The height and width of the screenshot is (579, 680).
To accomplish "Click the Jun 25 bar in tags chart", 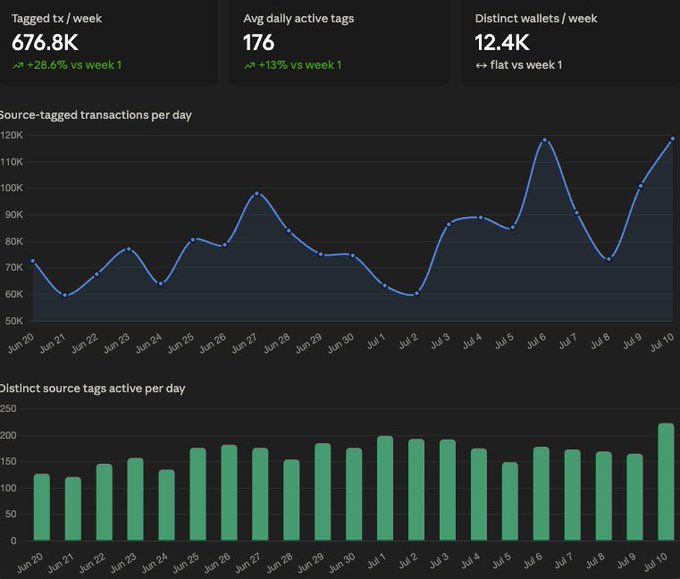I will [198, 494].
